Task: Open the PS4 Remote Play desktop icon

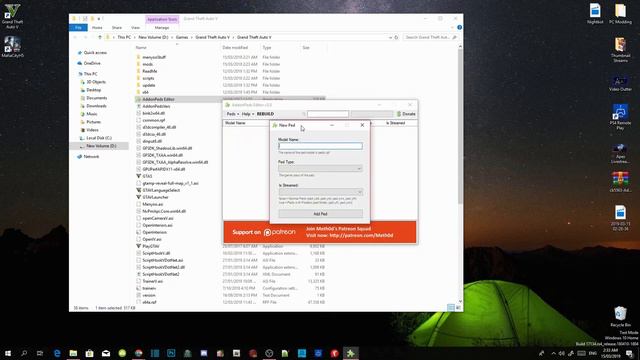Action: tap(620, 117)
